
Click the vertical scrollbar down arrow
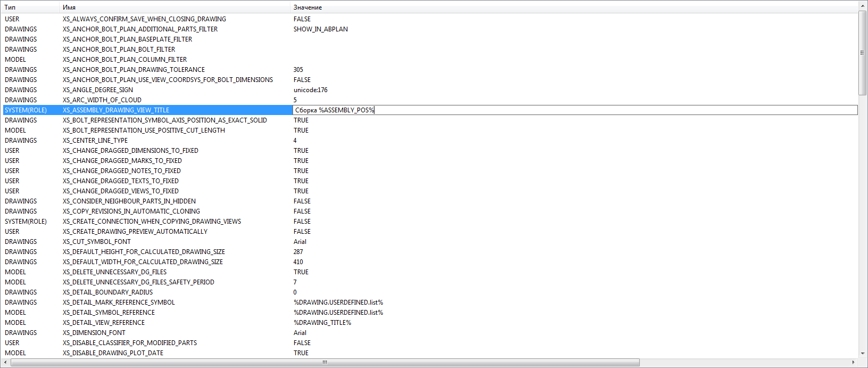[x=862, y=354]
